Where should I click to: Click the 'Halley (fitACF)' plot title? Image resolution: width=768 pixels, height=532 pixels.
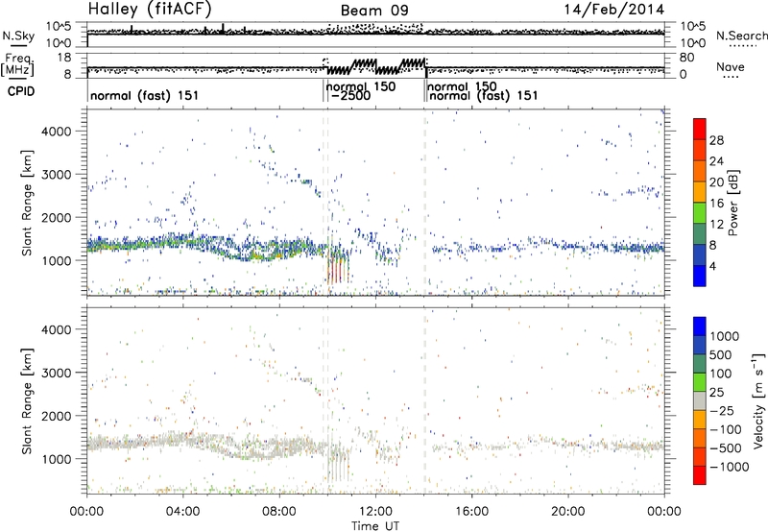point(150,9)
